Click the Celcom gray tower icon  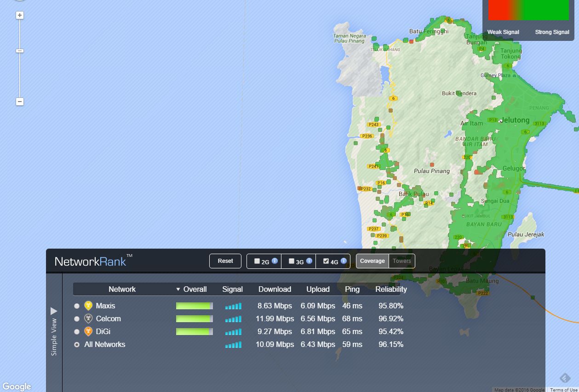(88, 318)
